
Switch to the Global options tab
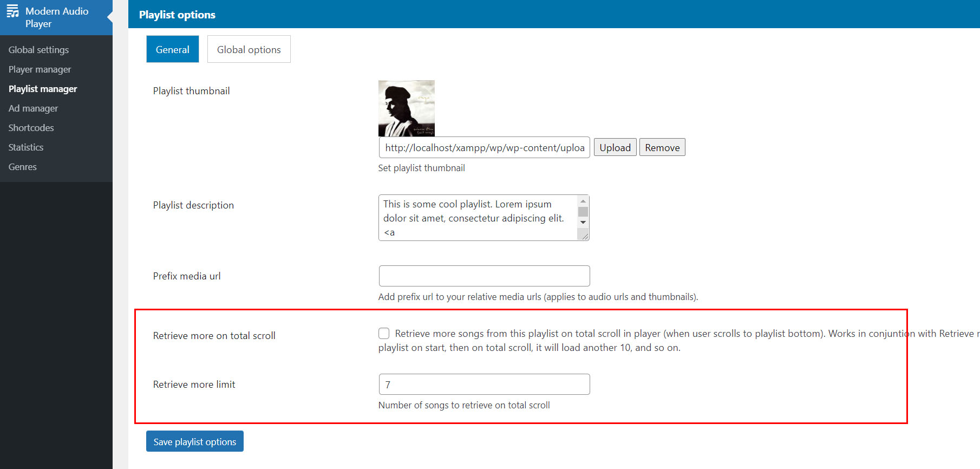tap(249, 49)
